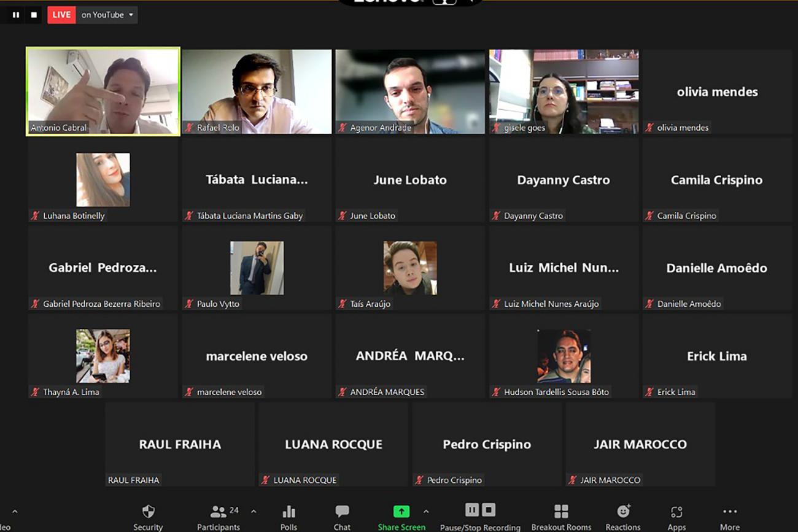Click Hudson Tardellis Sousa Bôto's profile picture
The width and height of the screenshot is (798, 532).
564,356
